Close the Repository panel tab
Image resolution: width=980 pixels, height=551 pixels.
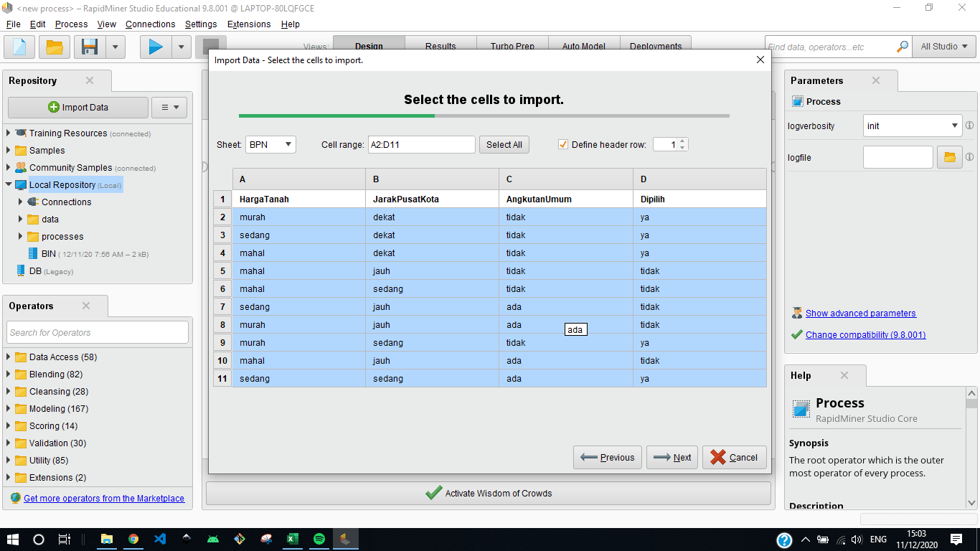point(90,80)
